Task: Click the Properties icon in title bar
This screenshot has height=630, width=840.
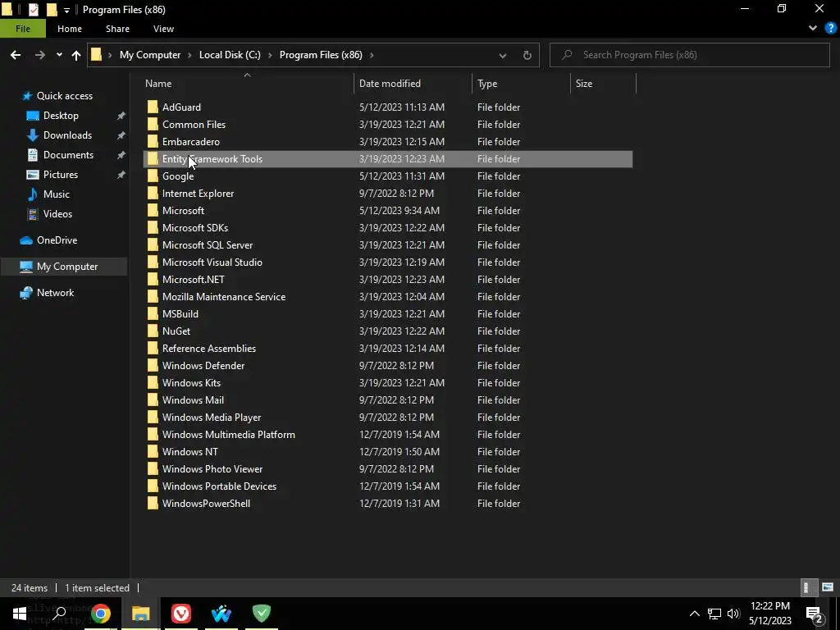Action: 33,10
